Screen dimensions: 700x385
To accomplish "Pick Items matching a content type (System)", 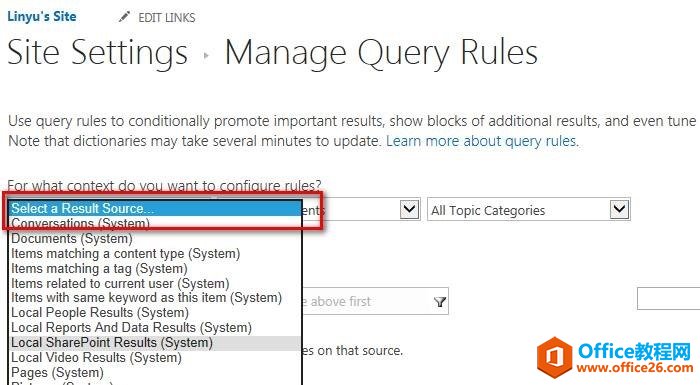I will click(155, 253).
